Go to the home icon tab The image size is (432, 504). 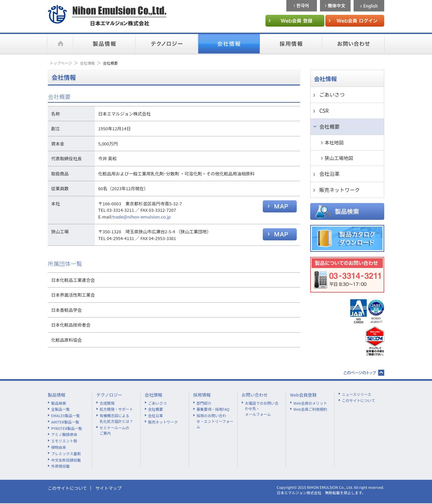click(x=61, y=44)
